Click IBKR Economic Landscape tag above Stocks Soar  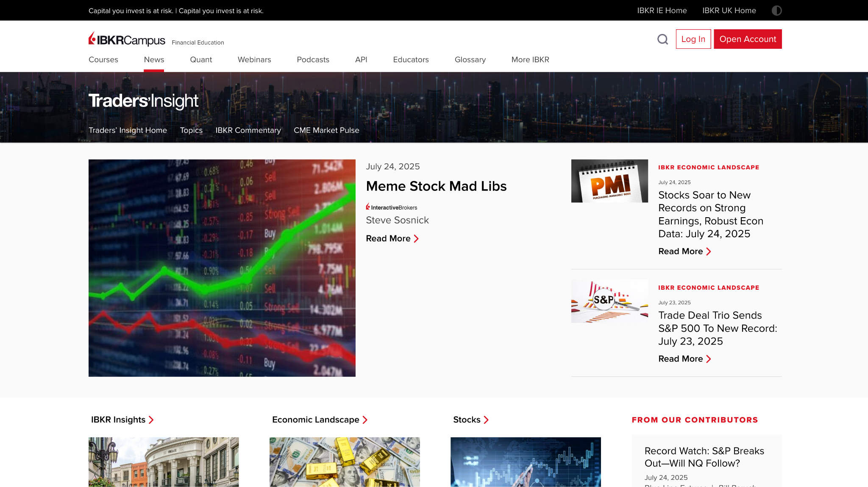click(709, 167)
